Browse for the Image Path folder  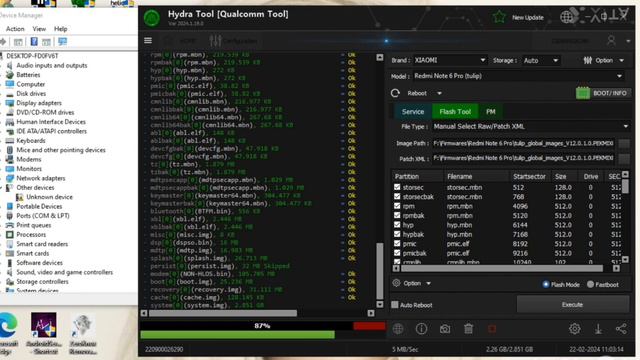624,143
